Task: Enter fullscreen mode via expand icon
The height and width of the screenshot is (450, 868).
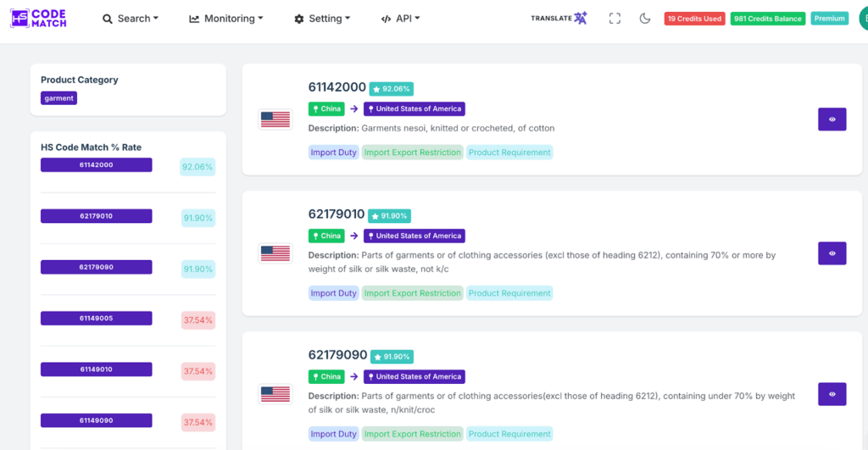Action: 615,19
